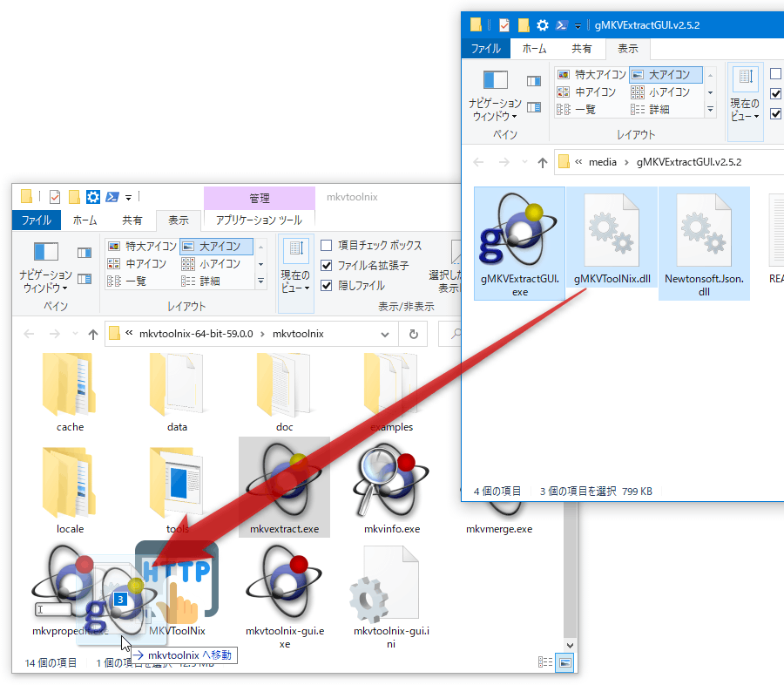Image resolution: width=784 pixels, height=685 pixels.
Task: Switch to large icons view in mkvtoolnix status bar
Action: coord(565,662)
